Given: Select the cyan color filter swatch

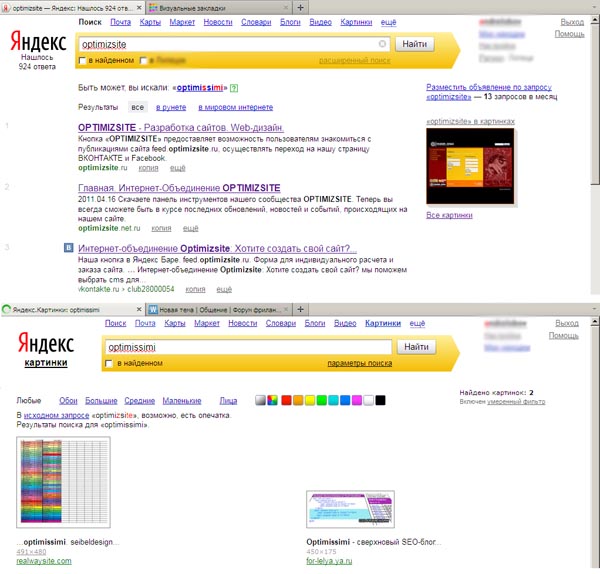Looking at the screenshot, I should [x=333, y=400].
